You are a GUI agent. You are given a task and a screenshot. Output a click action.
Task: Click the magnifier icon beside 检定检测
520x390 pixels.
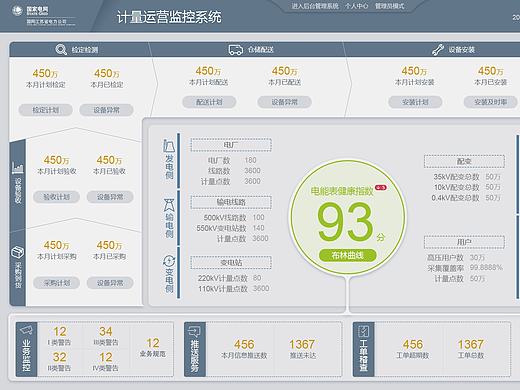pos(61,50)
